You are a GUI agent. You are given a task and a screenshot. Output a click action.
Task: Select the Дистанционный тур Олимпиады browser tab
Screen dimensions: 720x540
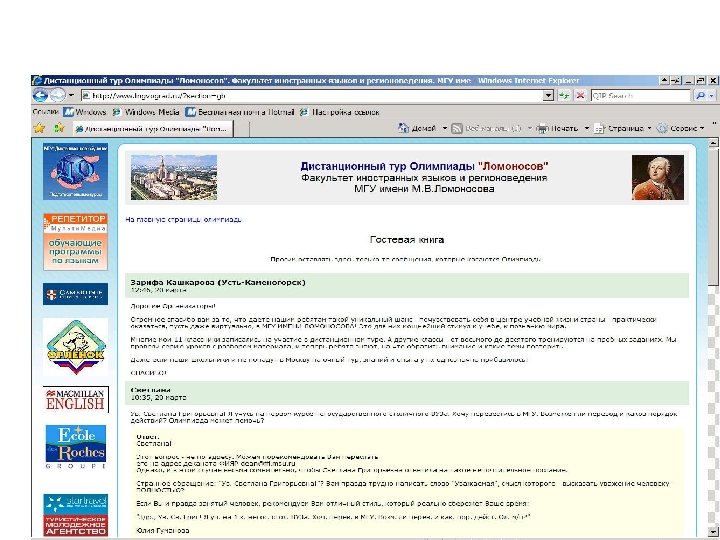pyautogui.click(x=152, y=129)
